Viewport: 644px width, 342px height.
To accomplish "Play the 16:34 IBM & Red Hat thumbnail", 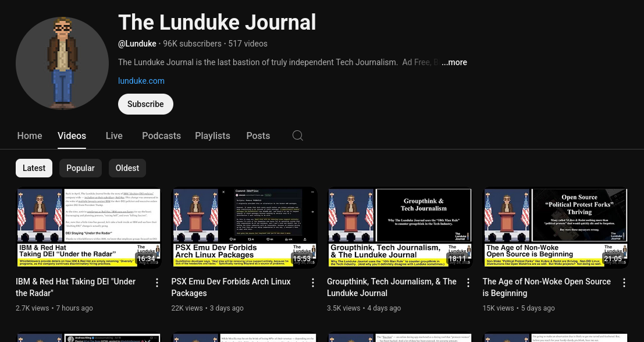I will 88,228.
